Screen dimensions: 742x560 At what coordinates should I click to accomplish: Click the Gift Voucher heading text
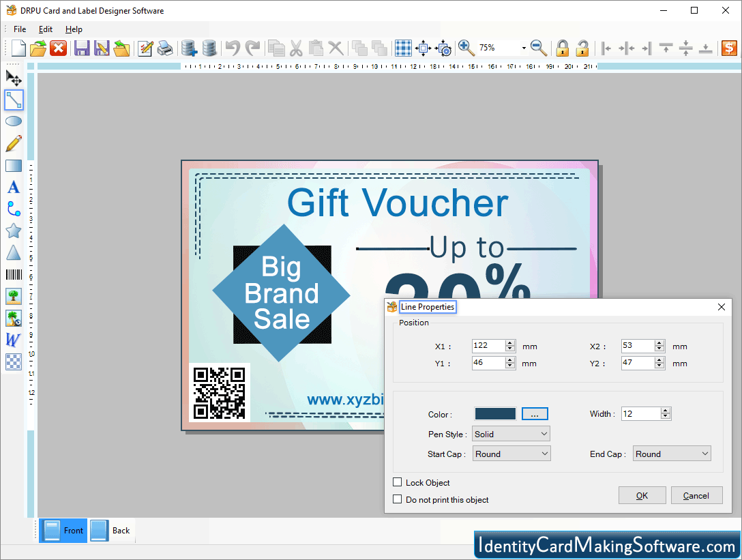point(398,203)
